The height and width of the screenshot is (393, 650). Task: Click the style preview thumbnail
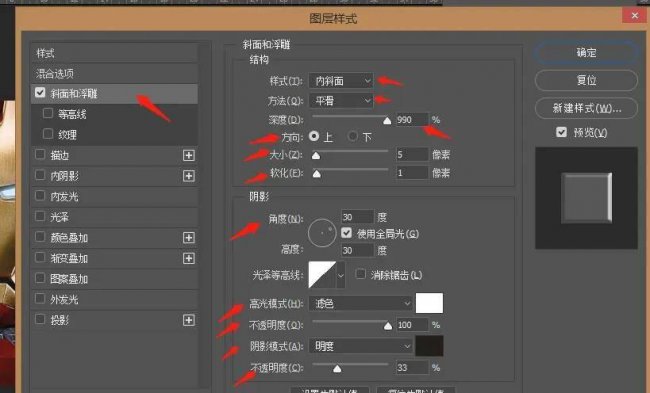click(586, 198)
